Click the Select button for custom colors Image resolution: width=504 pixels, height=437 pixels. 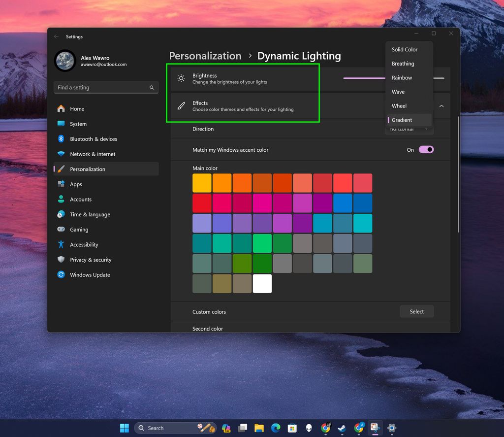416,311
